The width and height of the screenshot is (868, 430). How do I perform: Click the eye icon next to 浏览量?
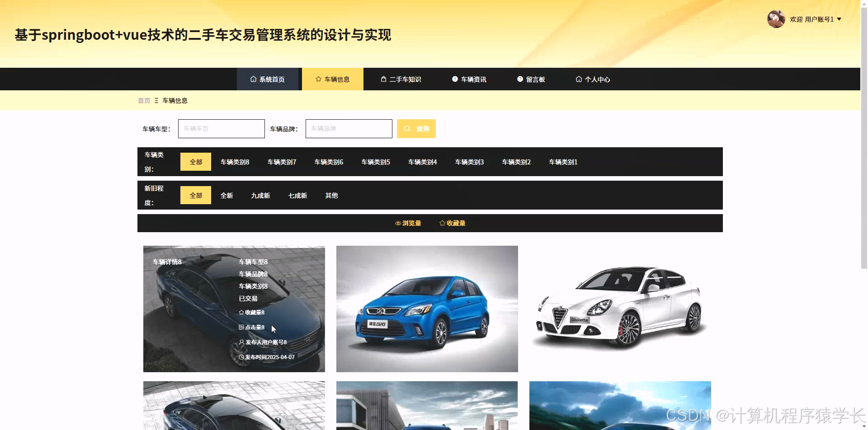397,223
